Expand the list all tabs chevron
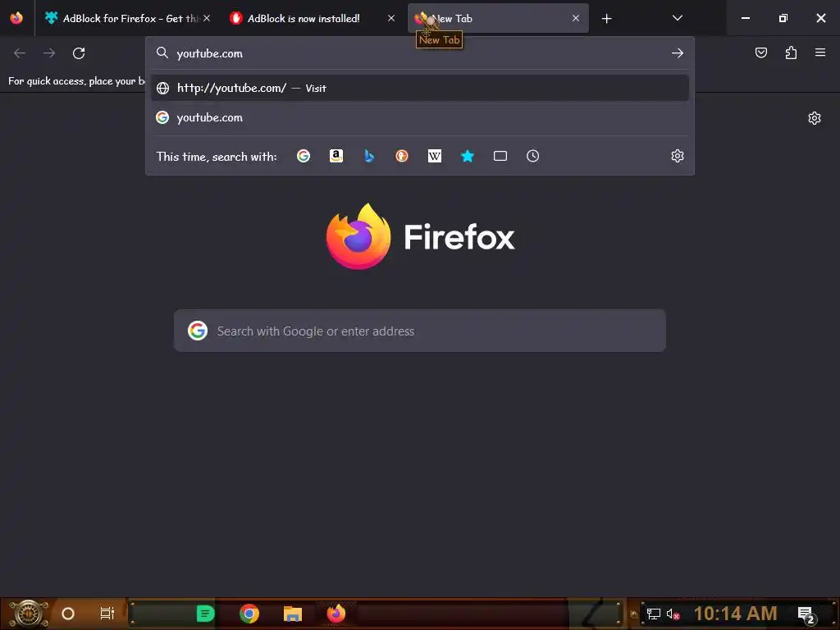This screenshot has height=630, width=840. pos(677,18)
